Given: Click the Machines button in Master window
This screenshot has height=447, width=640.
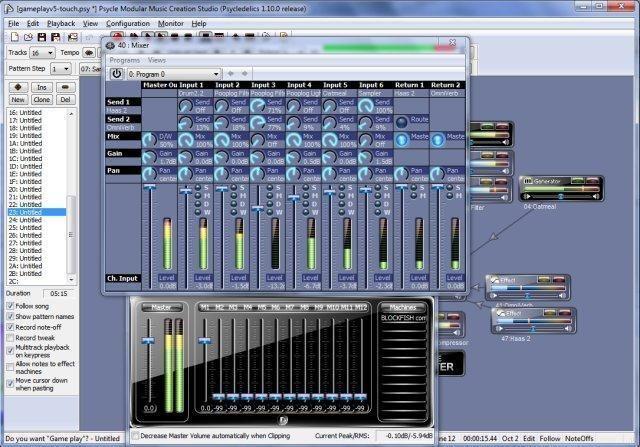Looking at the screenshot, I should click(x=403, y=307).
